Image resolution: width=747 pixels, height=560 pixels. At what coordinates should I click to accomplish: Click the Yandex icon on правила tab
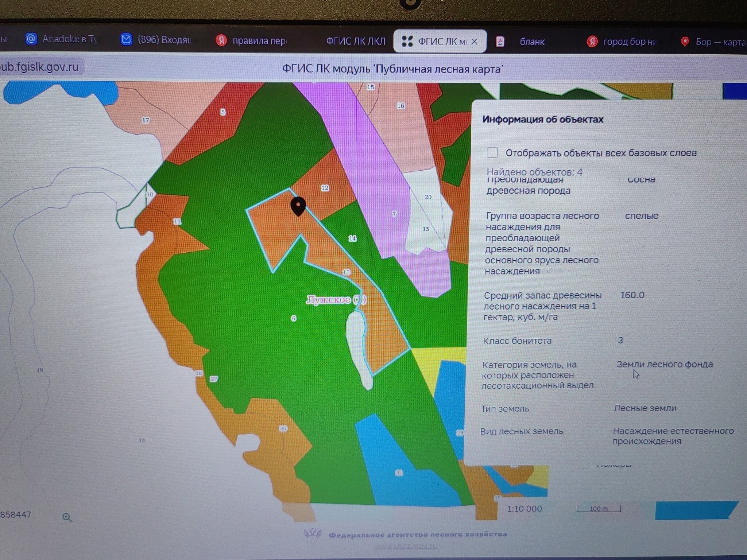tap(221, 40)
